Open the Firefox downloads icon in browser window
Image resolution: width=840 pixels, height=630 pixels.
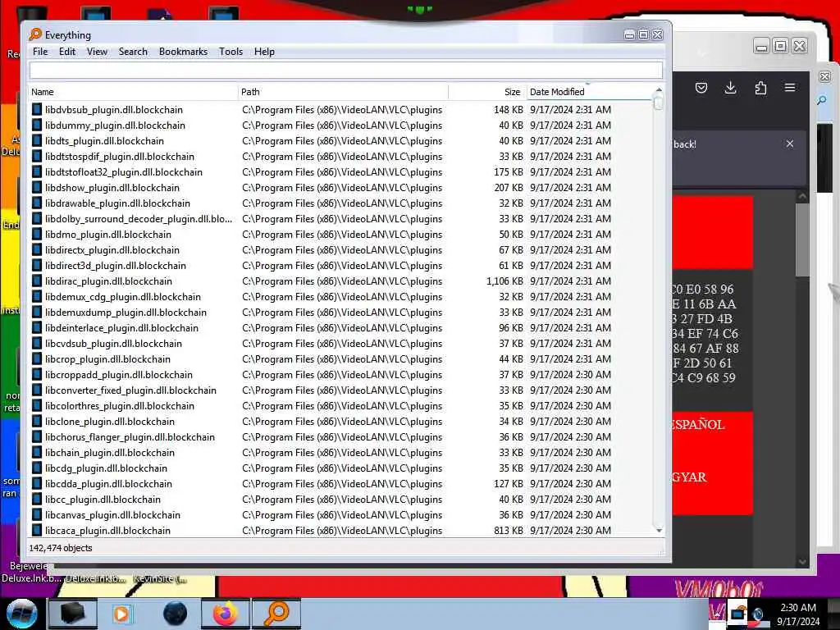tap(730, 88)
